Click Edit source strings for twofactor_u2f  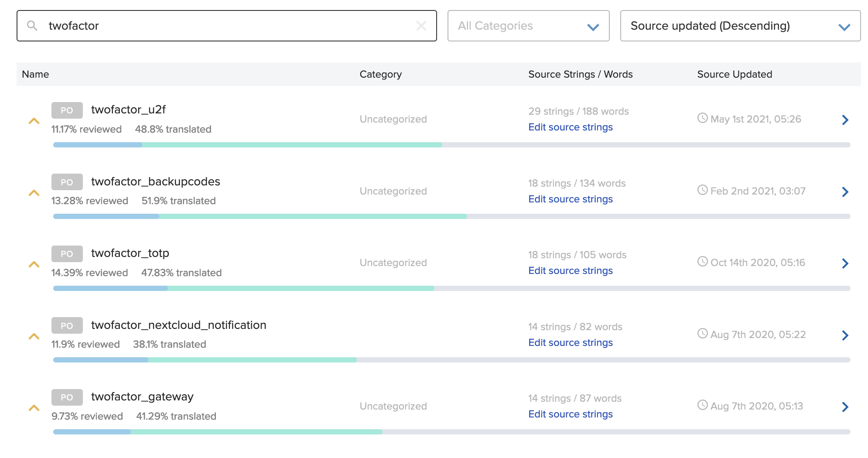[570, 127]
